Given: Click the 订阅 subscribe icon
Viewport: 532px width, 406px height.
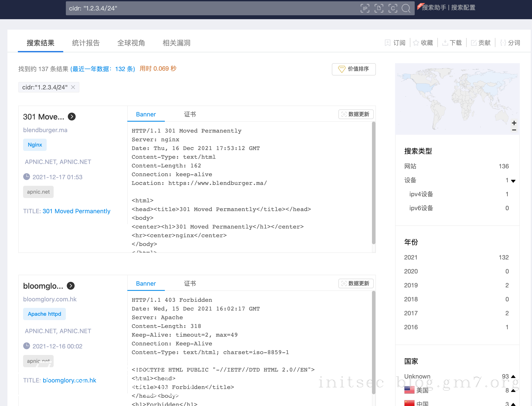Looking at the screenshot, I should (387, 43).
